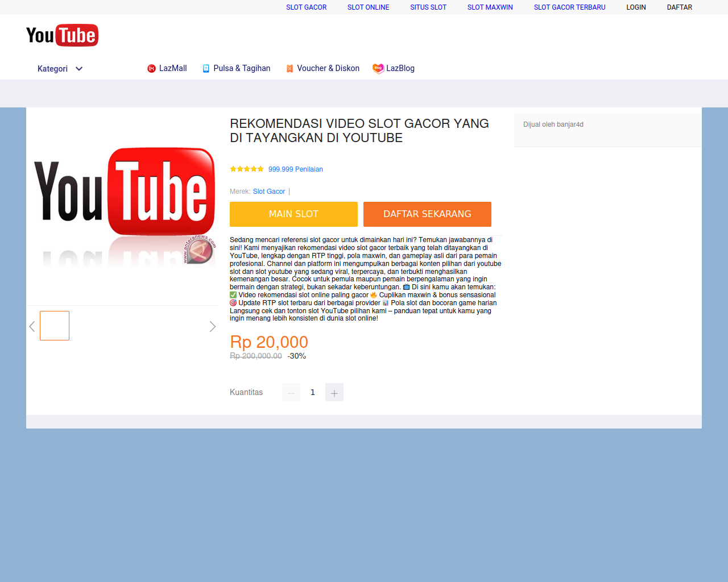
Task: Click the five-star rating icons
Action: 247,169
